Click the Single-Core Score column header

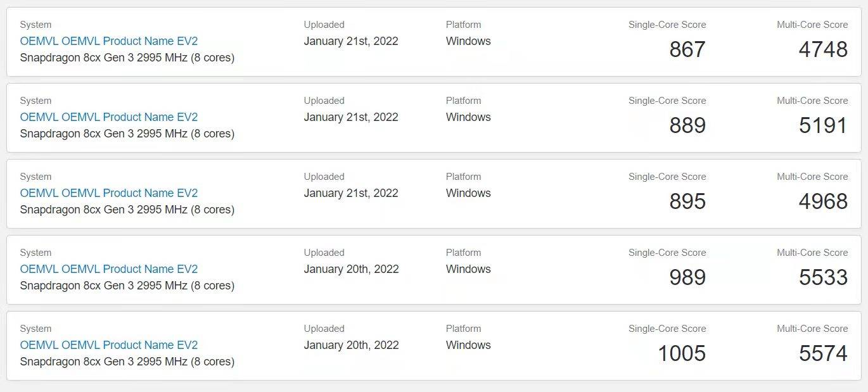667,24
